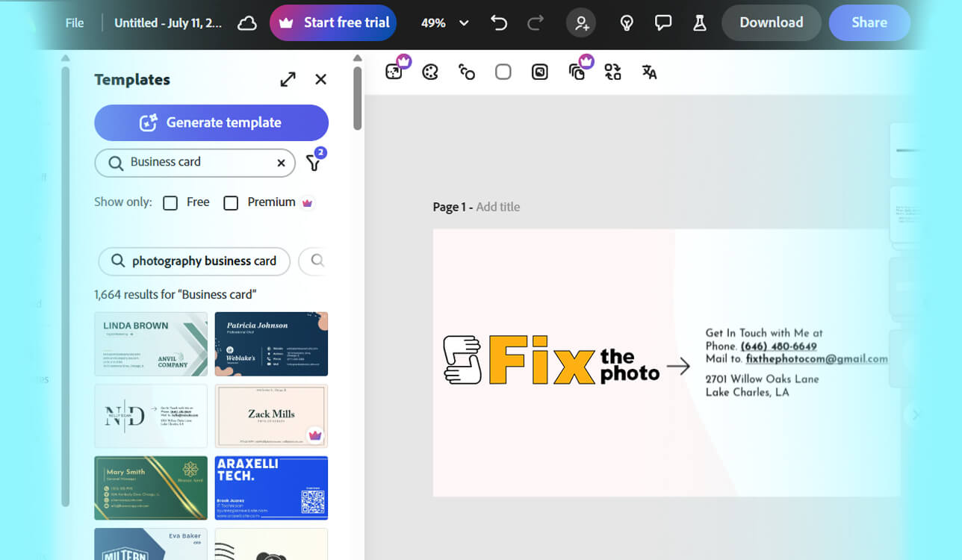Image resolution: width=962 pixels, height=560 pixels.
Task: Click the flask experiments icon
Action: [699, 22]
